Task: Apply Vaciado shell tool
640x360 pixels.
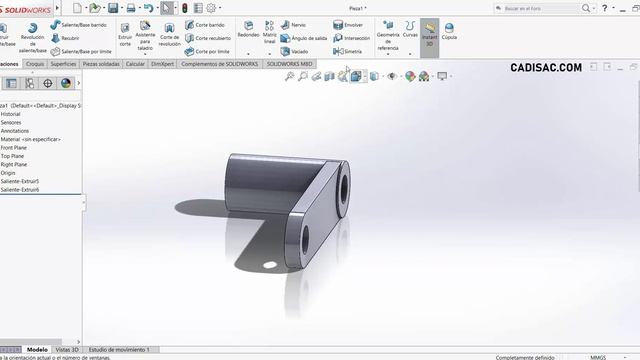Action: pos(294,51)
